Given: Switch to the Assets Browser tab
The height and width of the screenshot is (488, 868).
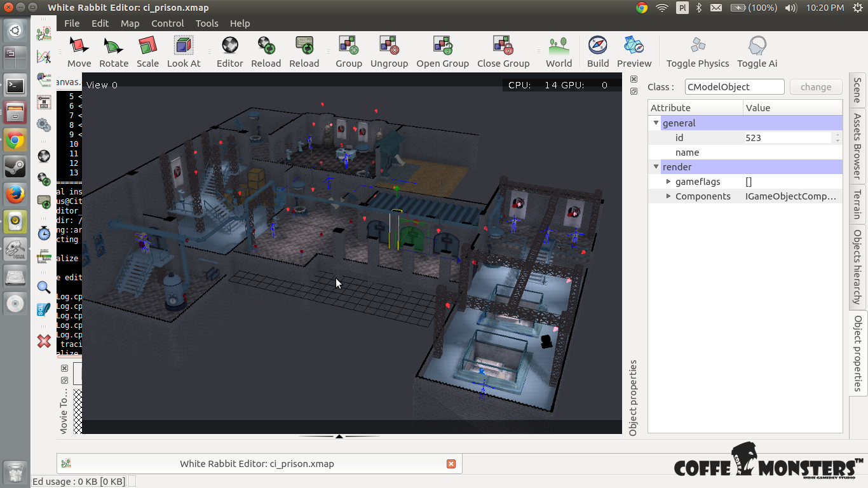Looking at the screenshot, I should point(857,146).
